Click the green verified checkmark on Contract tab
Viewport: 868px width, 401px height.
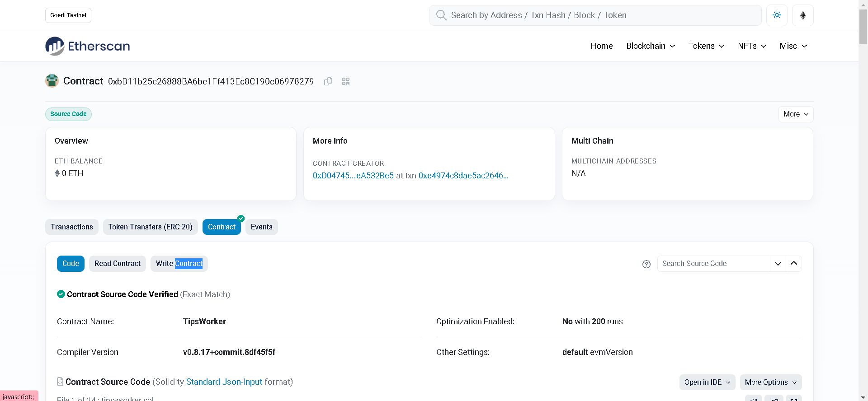(x=241, y=219)
